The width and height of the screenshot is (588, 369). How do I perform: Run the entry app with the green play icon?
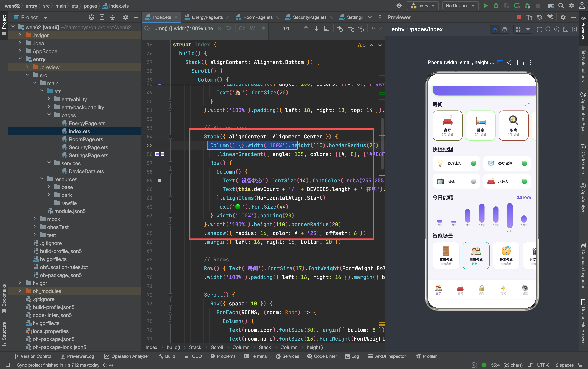(485, 6)
